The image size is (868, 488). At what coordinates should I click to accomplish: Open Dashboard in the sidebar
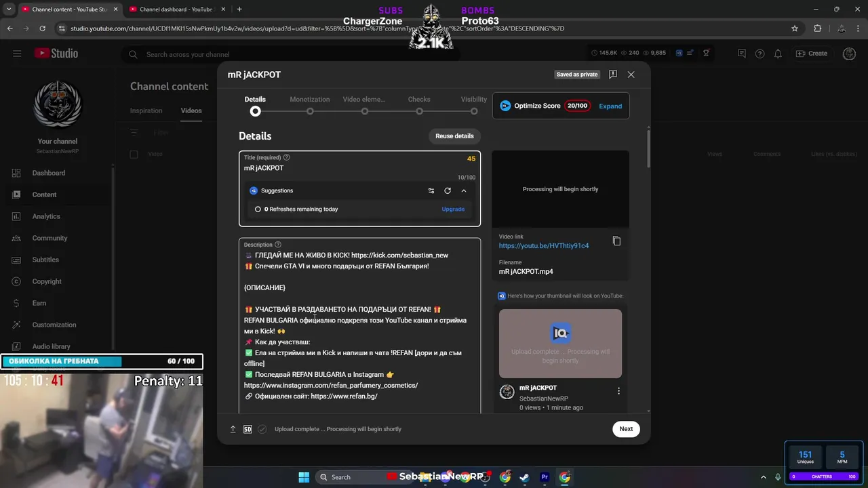click(x=49, y=173)
